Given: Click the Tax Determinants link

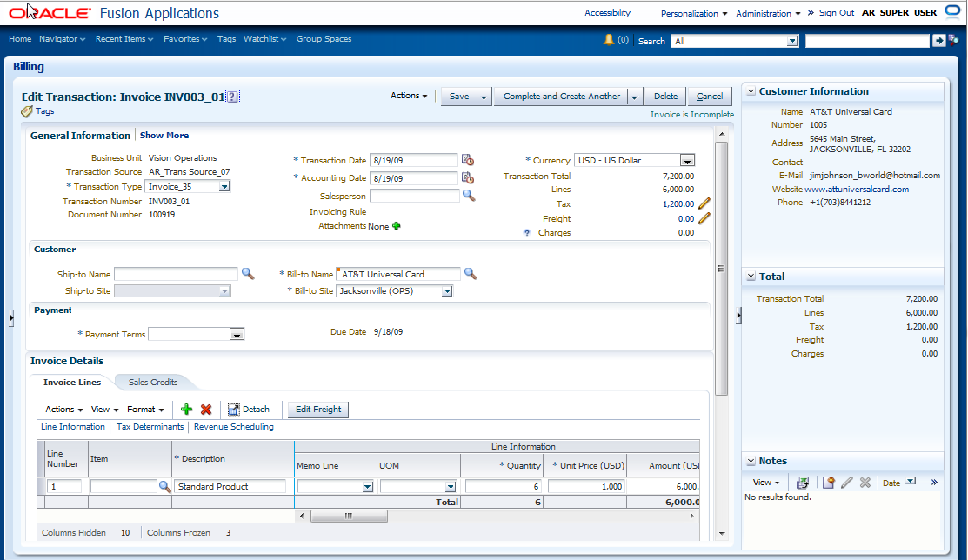Looking at the screenshot, I should coord(150,427).
